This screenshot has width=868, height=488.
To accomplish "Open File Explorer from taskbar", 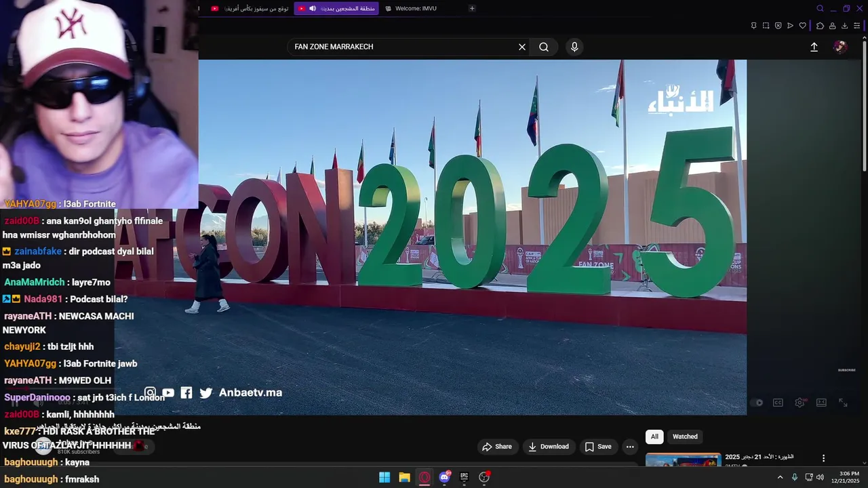I will point(404,477).
